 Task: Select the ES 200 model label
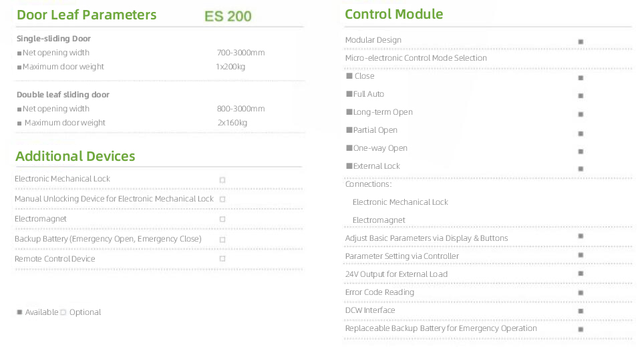[x=228, y=16]
